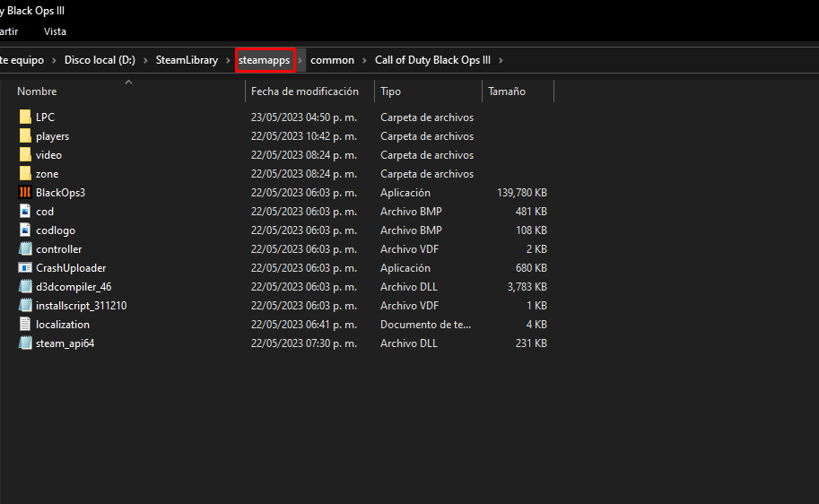Select the d3dcompiler_46 DLL icon

[25, 286]
